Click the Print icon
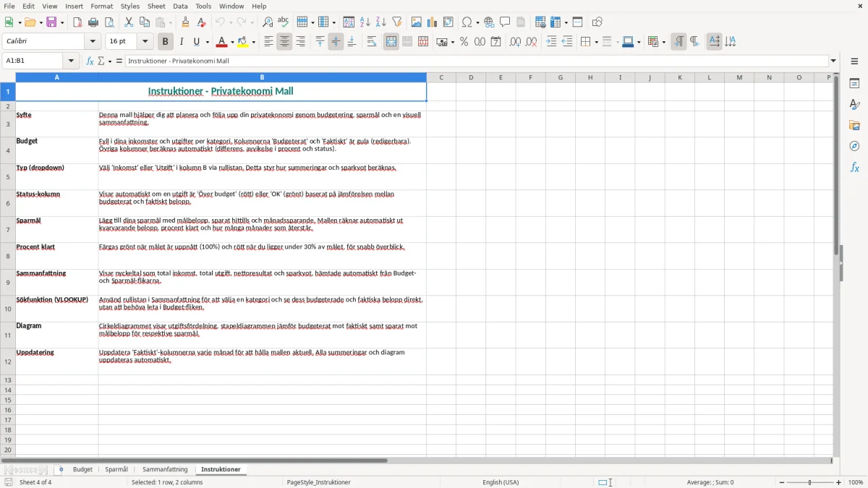 [x=93, y=22]
